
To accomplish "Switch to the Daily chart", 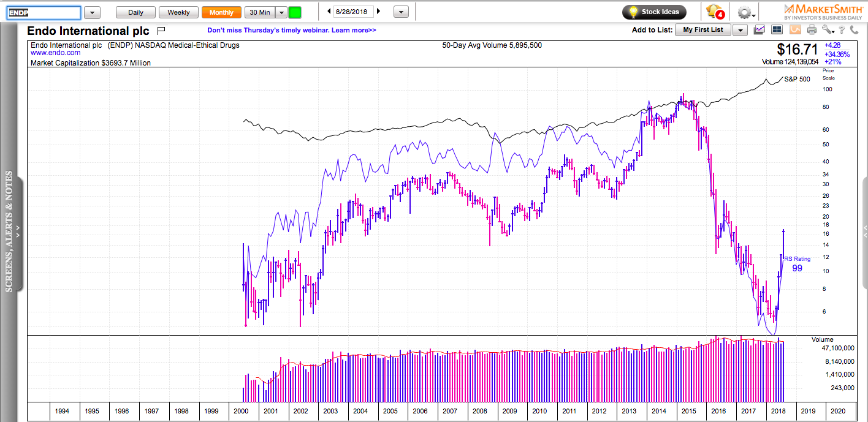I will pos(135,12).
